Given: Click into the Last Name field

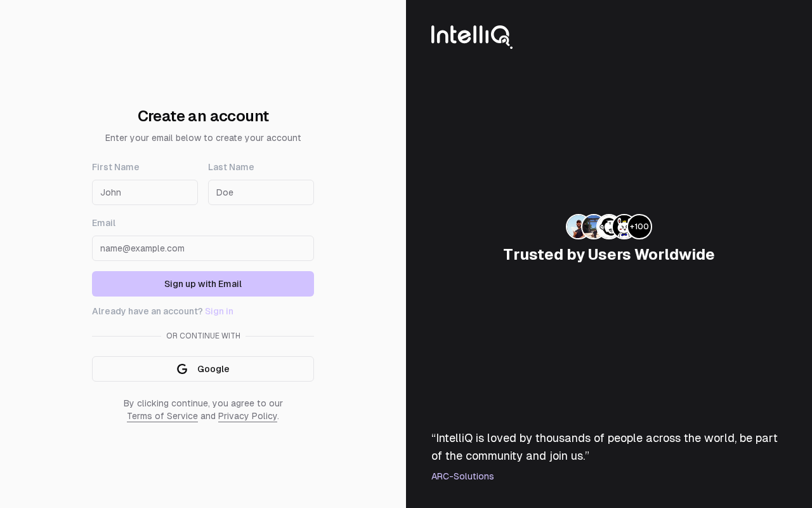Looking at the screenshot, I should [x=261, y=192].
